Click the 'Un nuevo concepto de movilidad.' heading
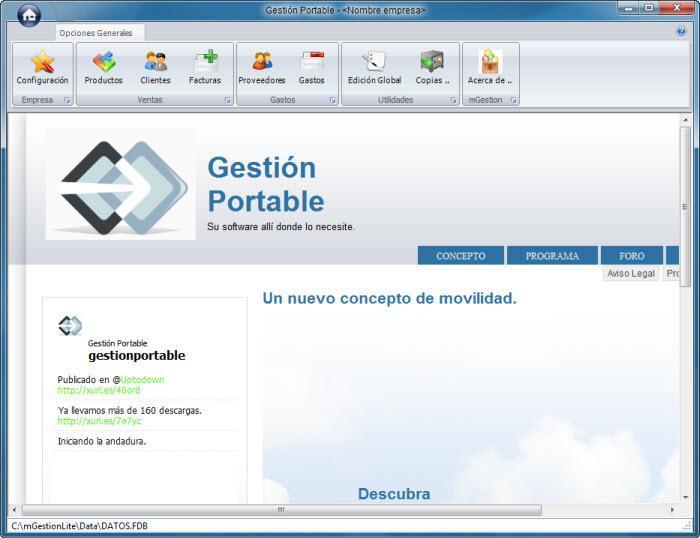The width and height of the screenshot is (700, 538). (389, 298)
